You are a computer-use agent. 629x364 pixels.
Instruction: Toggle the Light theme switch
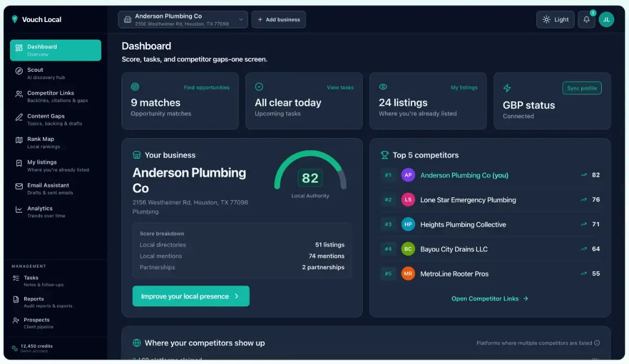pyautogui.click(x=555, y=19)
